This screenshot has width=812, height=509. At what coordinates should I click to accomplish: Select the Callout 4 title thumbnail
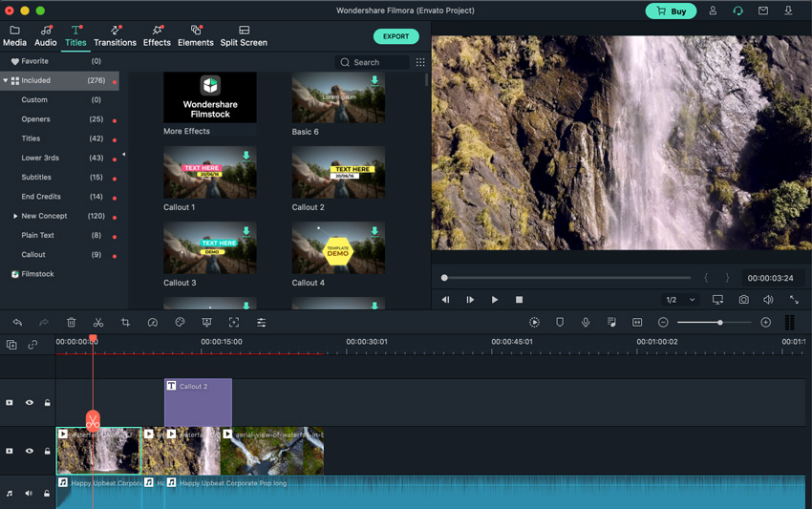338,247
